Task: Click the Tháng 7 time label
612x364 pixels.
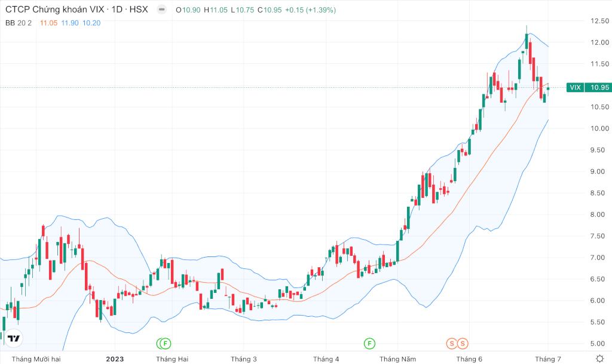Action: click(548, 359)
